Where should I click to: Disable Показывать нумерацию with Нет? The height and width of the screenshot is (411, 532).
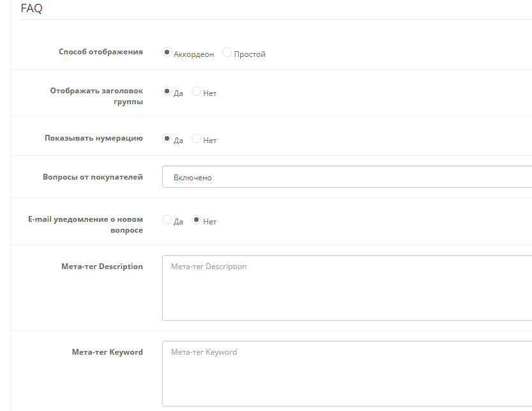click(x=197, y=139)
